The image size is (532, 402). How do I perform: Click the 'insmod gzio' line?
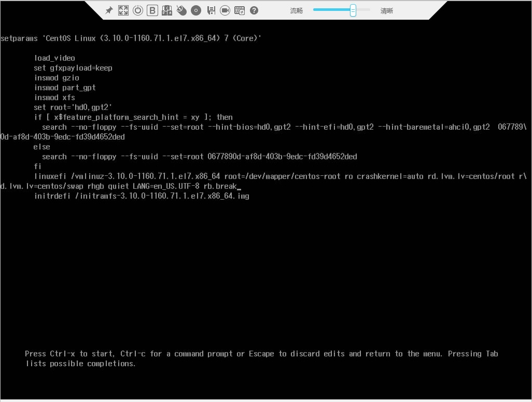57,78
